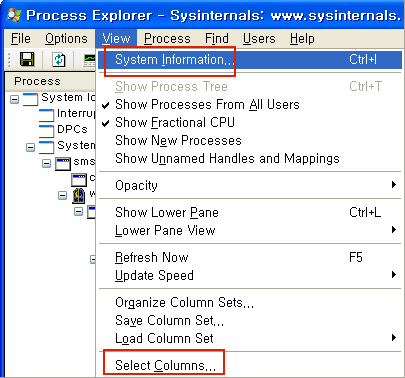Click the Process Explorer title bar icon
The image size is (405, 378).
14,15
